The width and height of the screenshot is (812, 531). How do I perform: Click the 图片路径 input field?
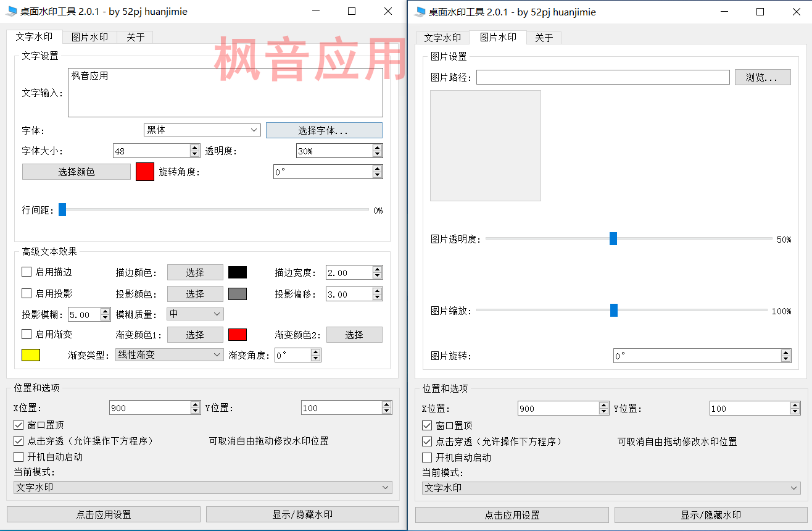point(603,77)
